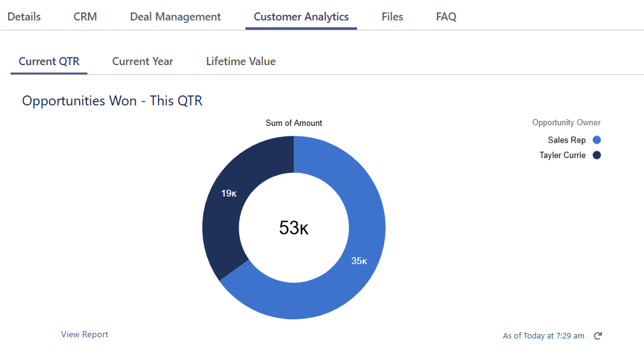Switch to the Current Year view
Screen dimensions: 644x354
[x=143, y=61]
